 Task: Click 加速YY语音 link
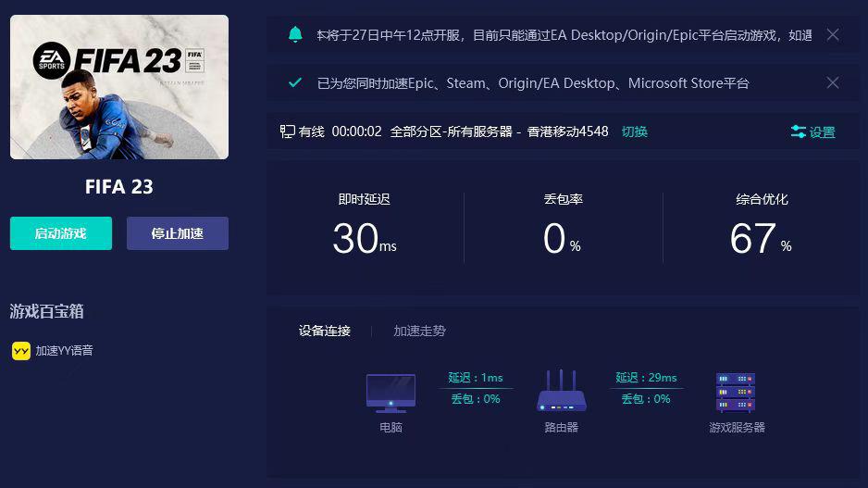pyautogui.click(x=64, y=351)
